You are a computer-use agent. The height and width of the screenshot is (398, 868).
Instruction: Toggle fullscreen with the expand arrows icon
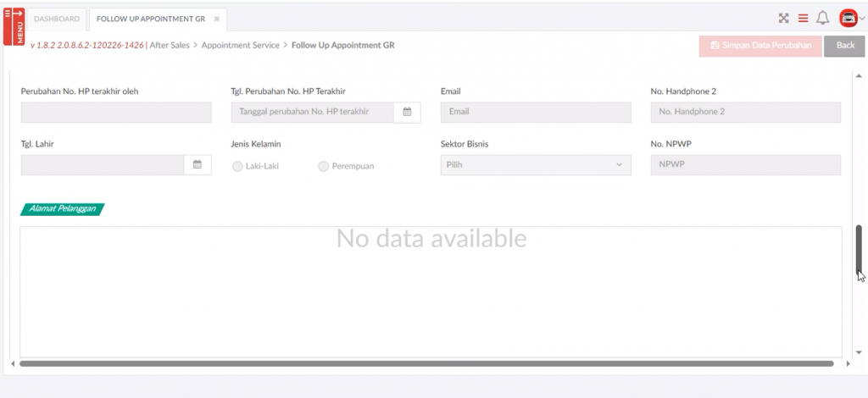pos(783,19)
